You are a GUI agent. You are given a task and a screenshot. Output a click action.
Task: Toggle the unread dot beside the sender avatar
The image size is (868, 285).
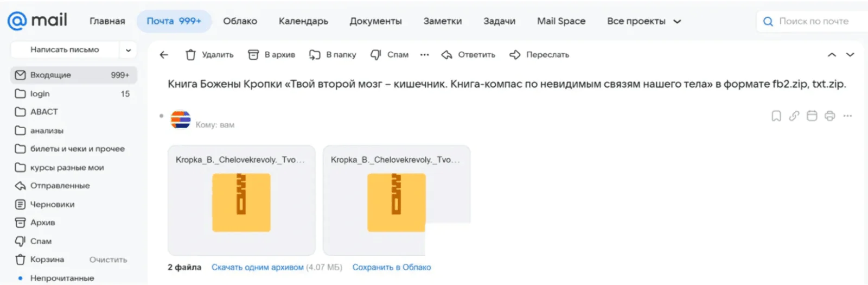[x=162, y=116]
